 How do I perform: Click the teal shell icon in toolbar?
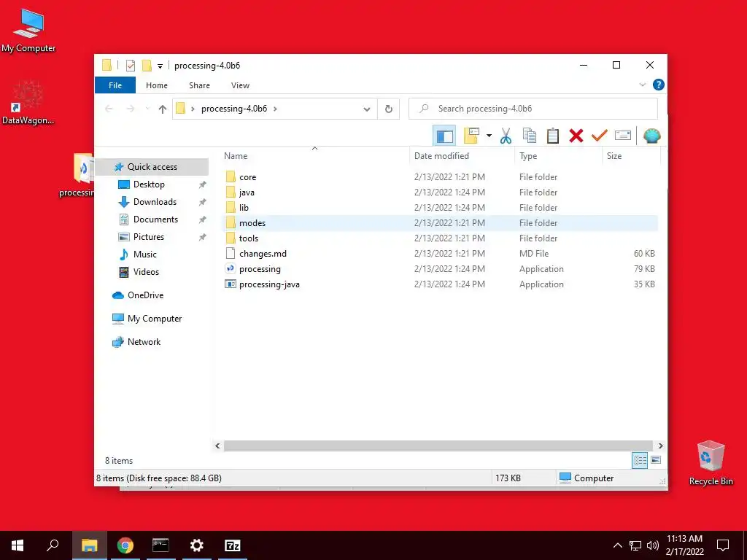tap(651, 136)
